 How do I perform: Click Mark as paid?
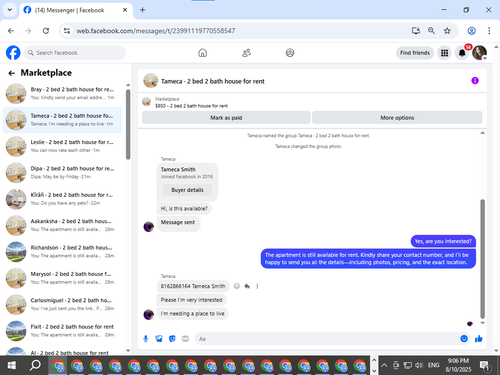(226, 118)
